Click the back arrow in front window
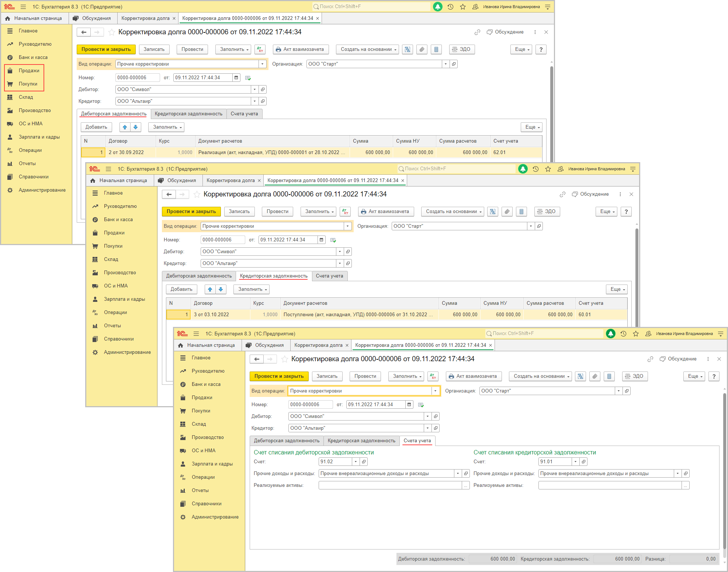728x572 pixels. [x=257, y=359]
